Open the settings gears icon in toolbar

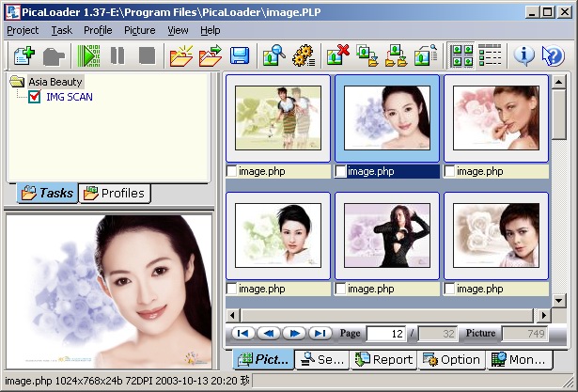tap(303, 55)
